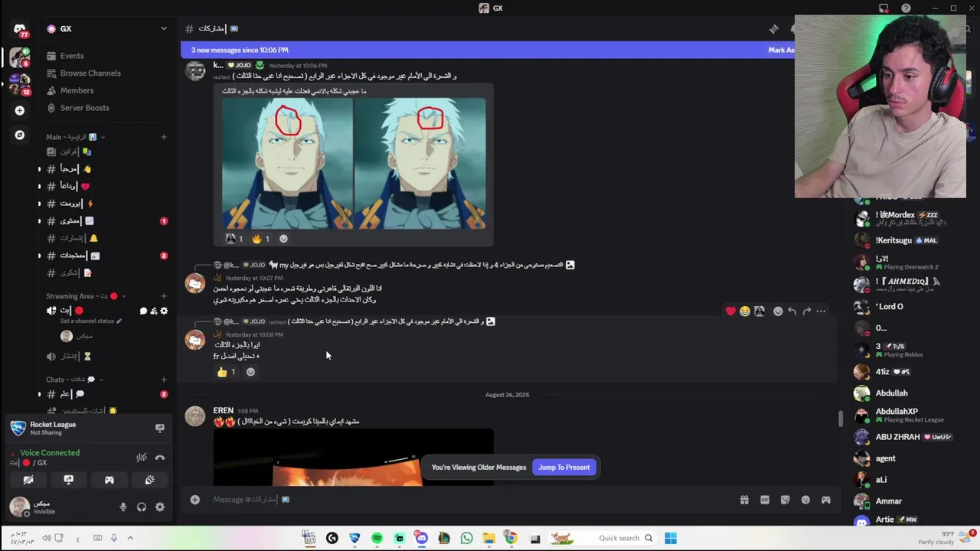Send a gift icon
Viewport: 980px width, 551px height.
(x=744, y=500)
